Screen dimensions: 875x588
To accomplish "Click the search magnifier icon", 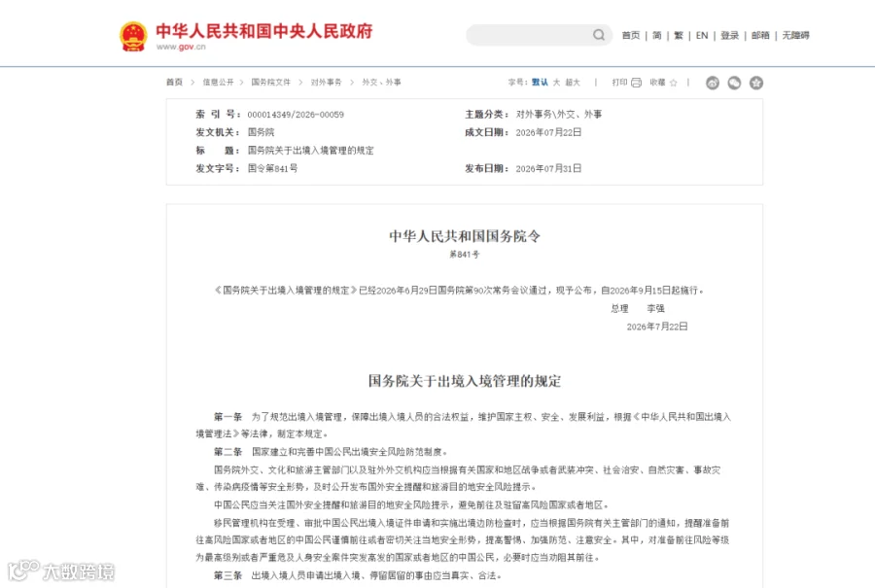I will [599, 35].
